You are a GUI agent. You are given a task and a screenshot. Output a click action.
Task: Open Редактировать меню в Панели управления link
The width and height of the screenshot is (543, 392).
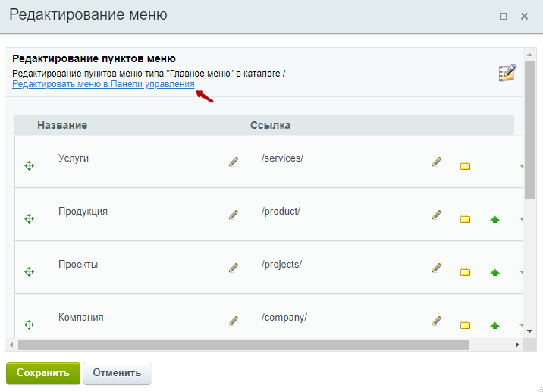coord(103,84)
